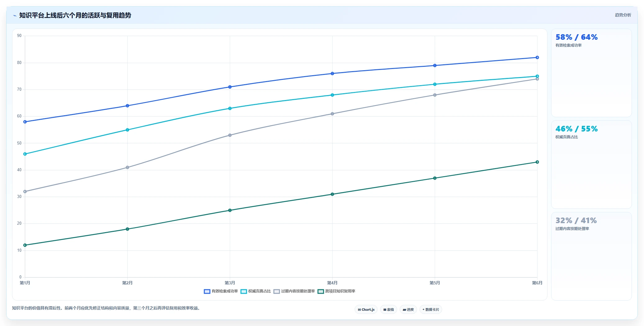The image size is (644, 326).
Task: Click the title 知识平台上线后六个月的活跃与复用趋势
Action: [x=75, y=15]
